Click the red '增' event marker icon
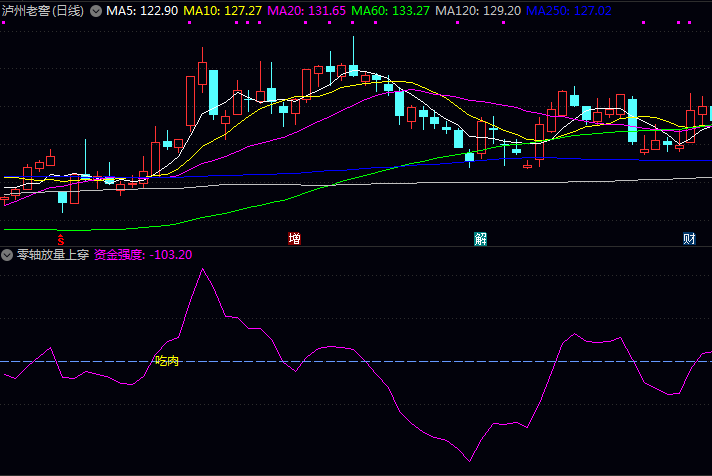The width and height of the screenshot is (712, 476). pyautogui.click(x=295, y=239)
